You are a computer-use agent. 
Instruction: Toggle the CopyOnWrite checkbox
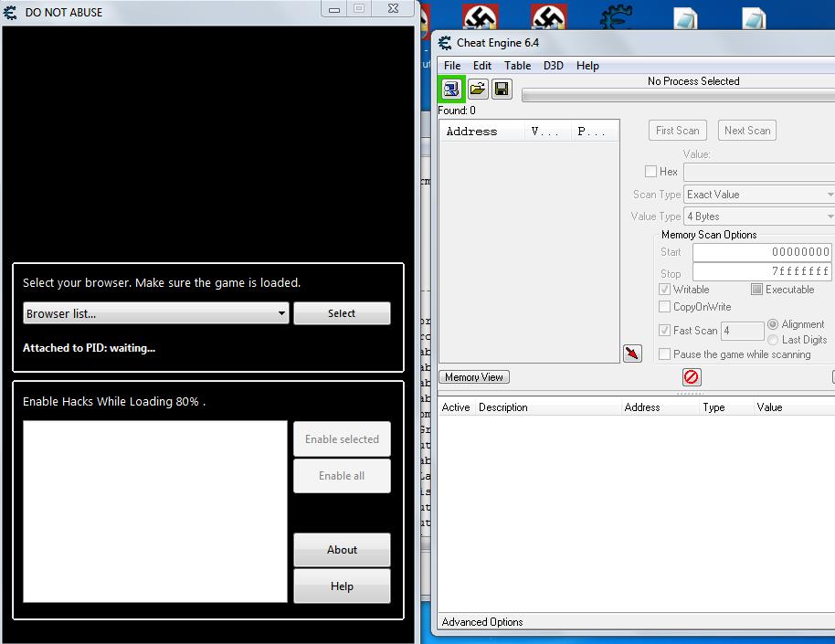click(x=665, y=307)
